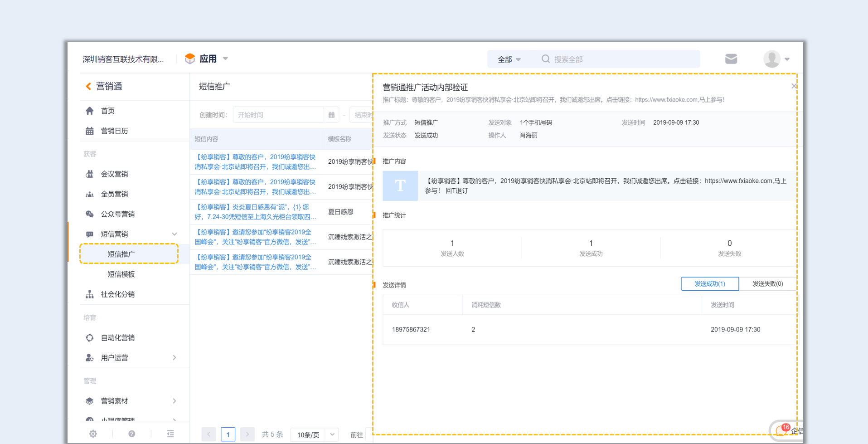Click the 营销素材 layers icon

point(90,401)
